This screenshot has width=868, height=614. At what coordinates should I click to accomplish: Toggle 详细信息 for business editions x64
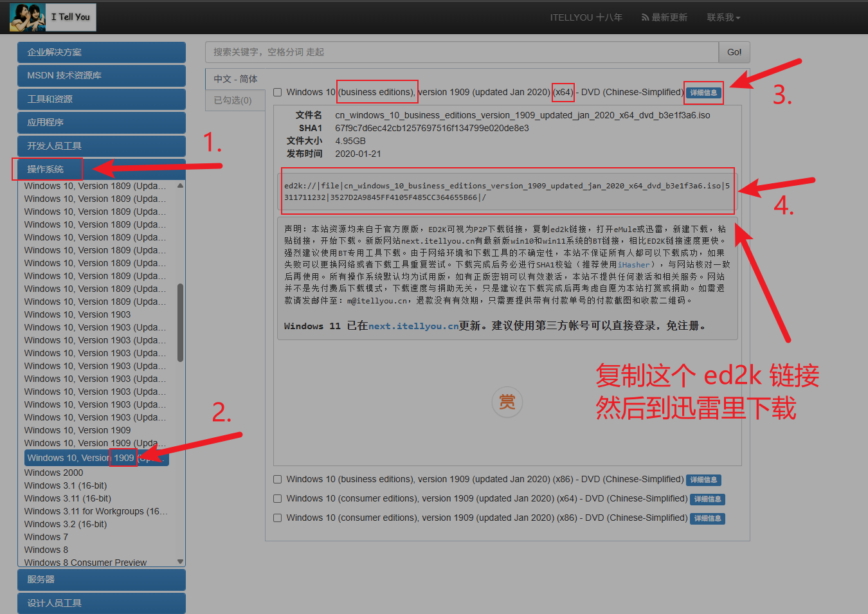tap(703, 93)
